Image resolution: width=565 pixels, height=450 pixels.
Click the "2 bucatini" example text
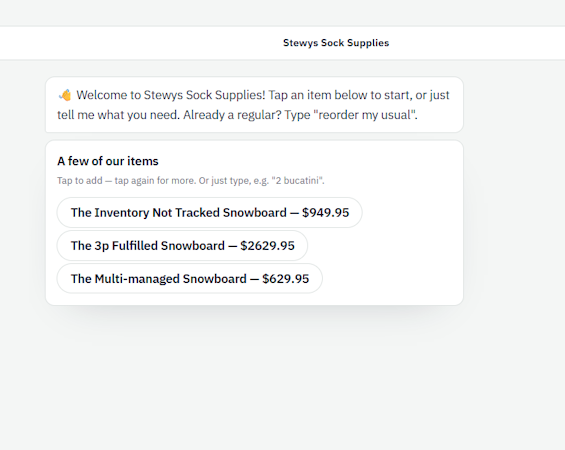(298, 181)
